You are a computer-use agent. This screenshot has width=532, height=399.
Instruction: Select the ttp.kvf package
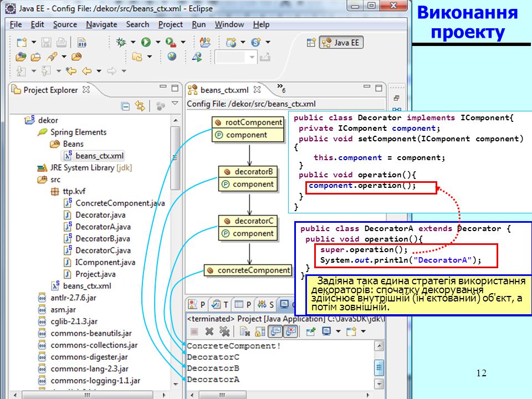[x=74, y=191]
